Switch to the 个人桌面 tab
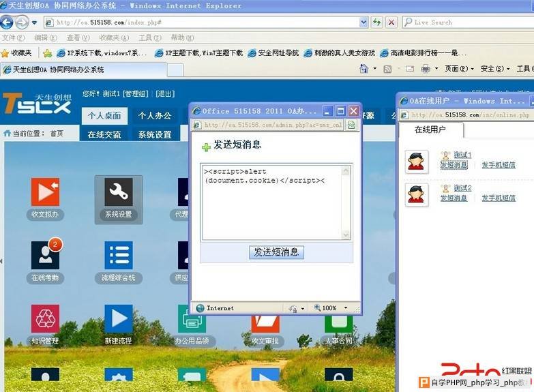Viewport: 534px width, 392px height. point(104,116)
